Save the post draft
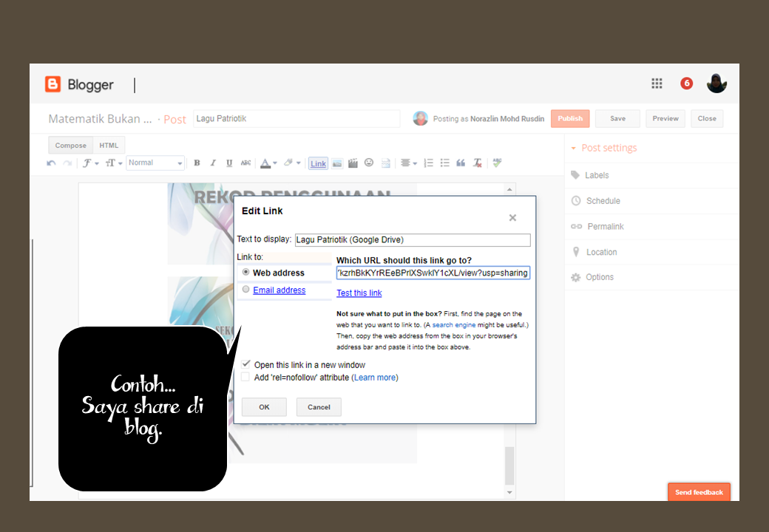 pos(618,118)
